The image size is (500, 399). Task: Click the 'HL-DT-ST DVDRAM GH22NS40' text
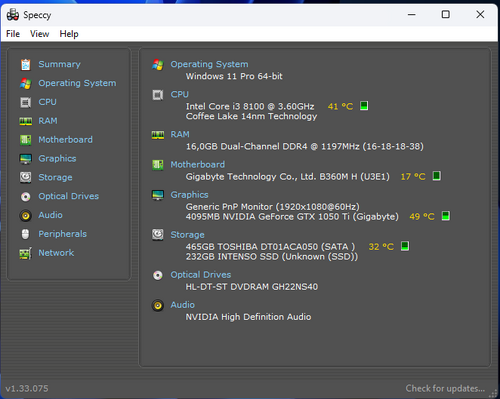coord(252,287)
